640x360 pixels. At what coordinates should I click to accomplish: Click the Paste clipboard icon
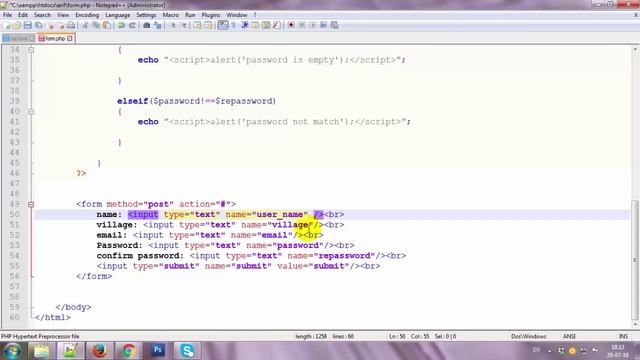[107, 25]
